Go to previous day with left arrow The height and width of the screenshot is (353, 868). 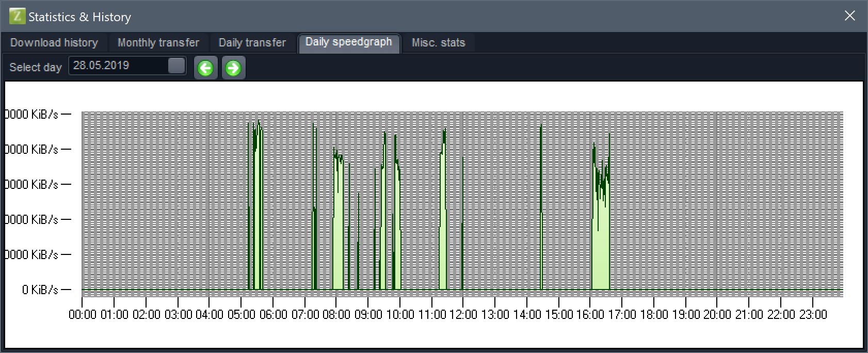pyautogui.click(x=205, y=68)
